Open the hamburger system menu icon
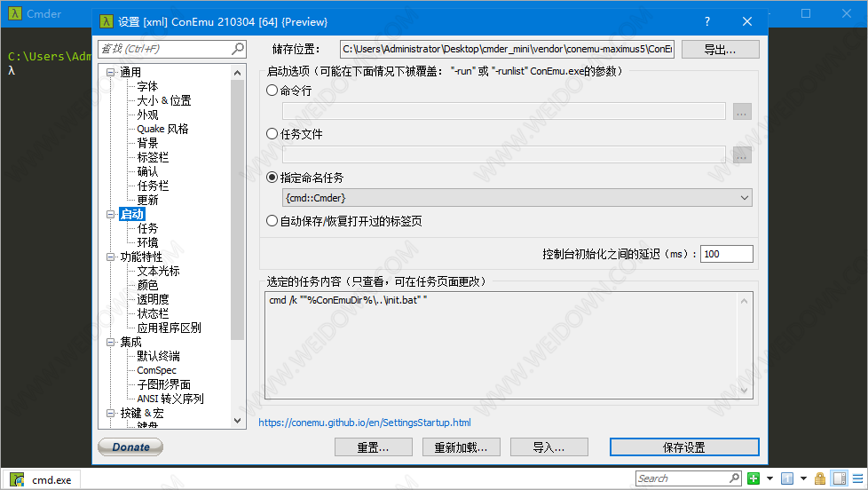 point(854,479)
